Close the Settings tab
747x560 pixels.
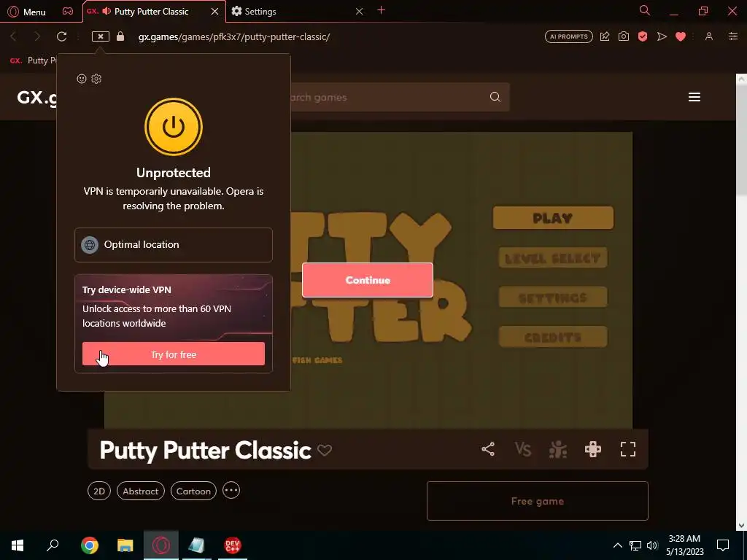pyautogui.click(x=359, y=11)
